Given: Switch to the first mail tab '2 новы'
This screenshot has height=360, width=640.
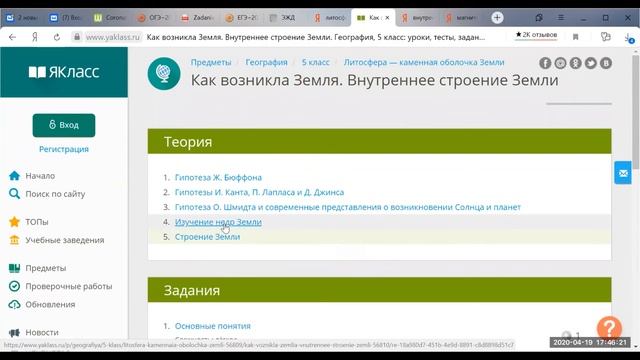Looking at the screenshot, I should click(22, 18).
